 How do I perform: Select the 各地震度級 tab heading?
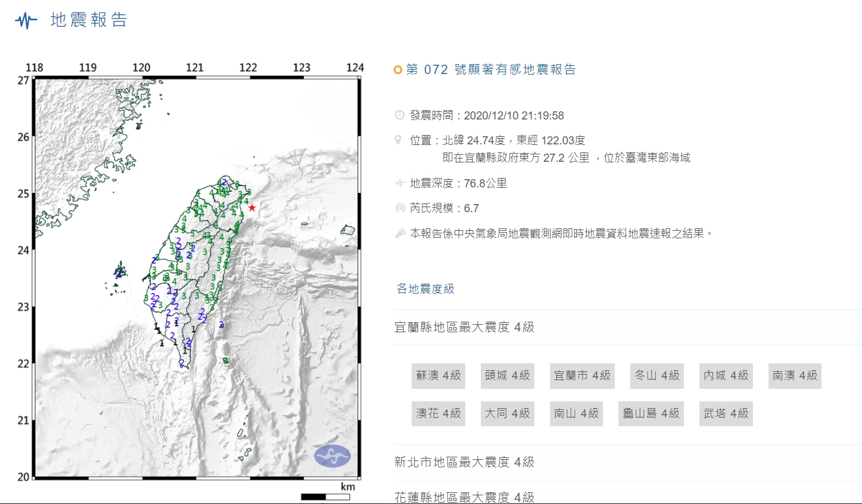click(425, 289)
